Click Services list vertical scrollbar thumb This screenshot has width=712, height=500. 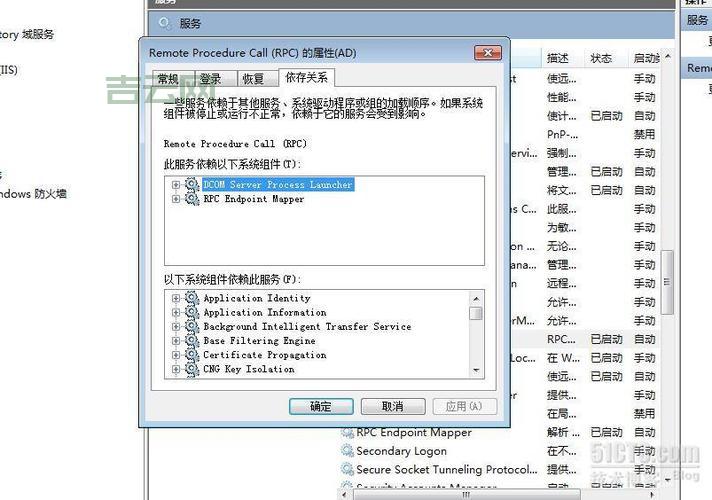(667, 282)
